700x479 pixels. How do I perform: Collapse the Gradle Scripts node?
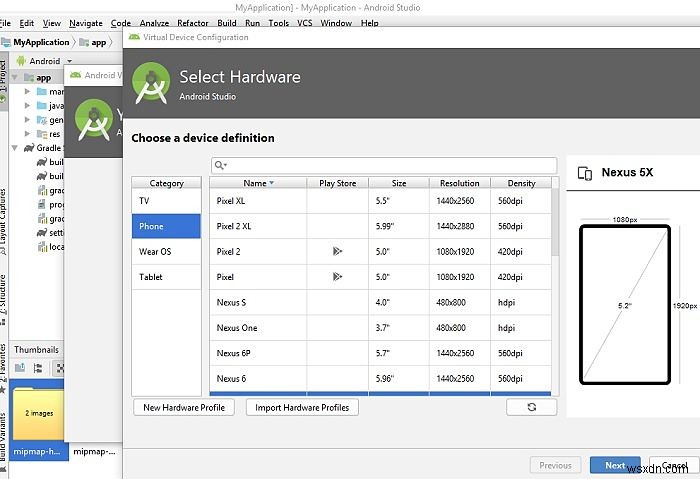[x=15, y=148]
